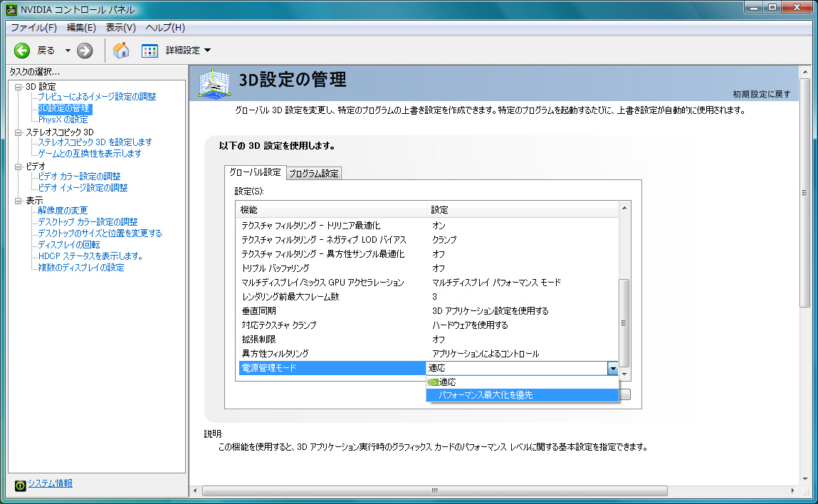Open PhysX の設定 task
This screenshot has height=504, width=818.
coord(63,120)
